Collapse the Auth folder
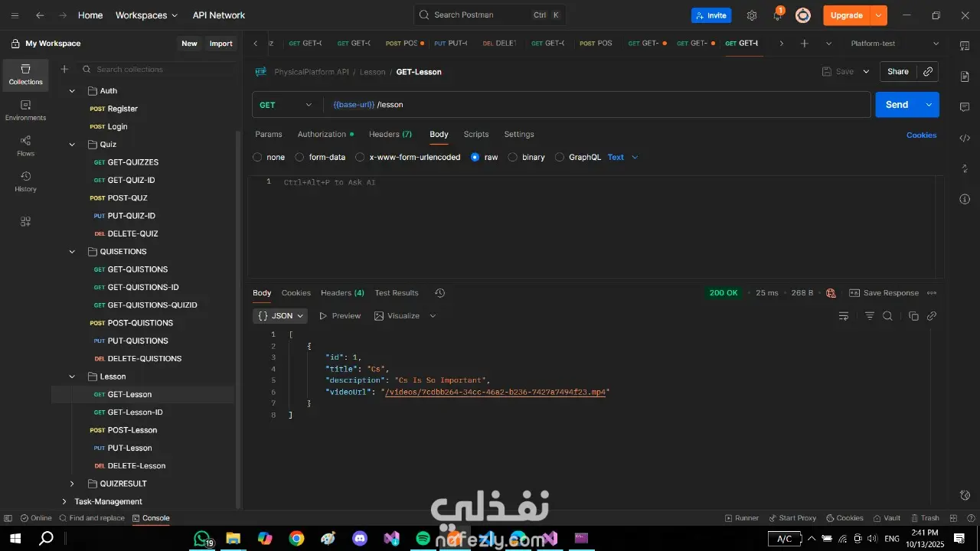Image resolution: width=980 pixels, height=551 pixels. (72, 91)
